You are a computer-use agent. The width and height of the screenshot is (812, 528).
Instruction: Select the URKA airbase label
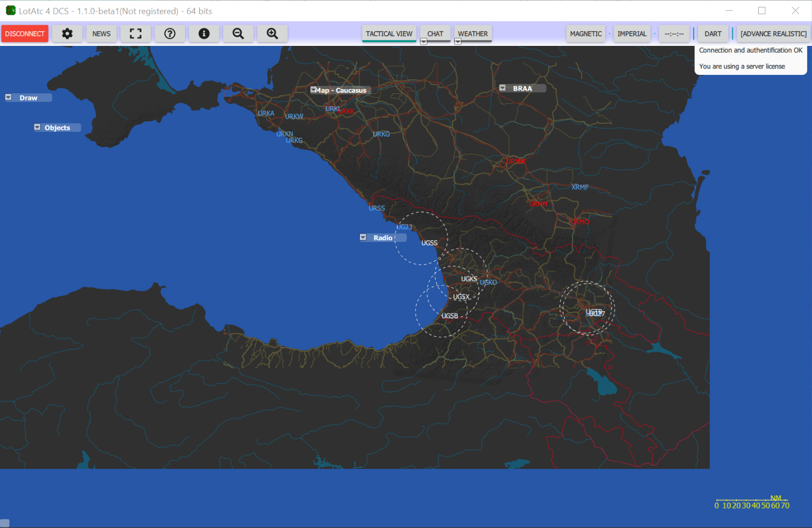(266, 113)
